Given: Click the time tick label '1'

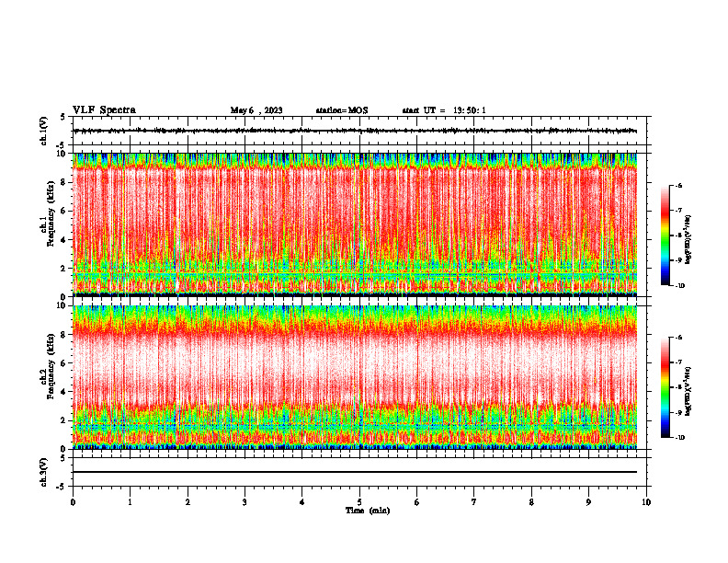Looking at the screenshot, I should pos(130,502).
